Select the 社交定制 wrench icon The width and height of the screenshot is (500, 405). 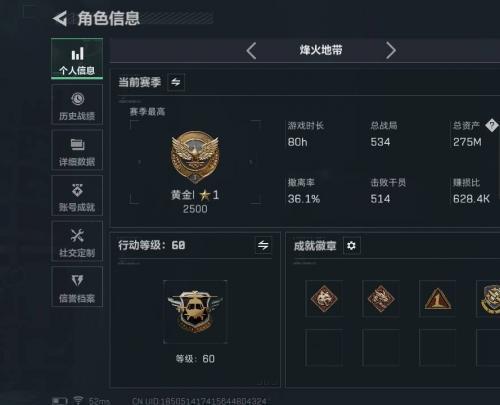(x=77, y=236)
